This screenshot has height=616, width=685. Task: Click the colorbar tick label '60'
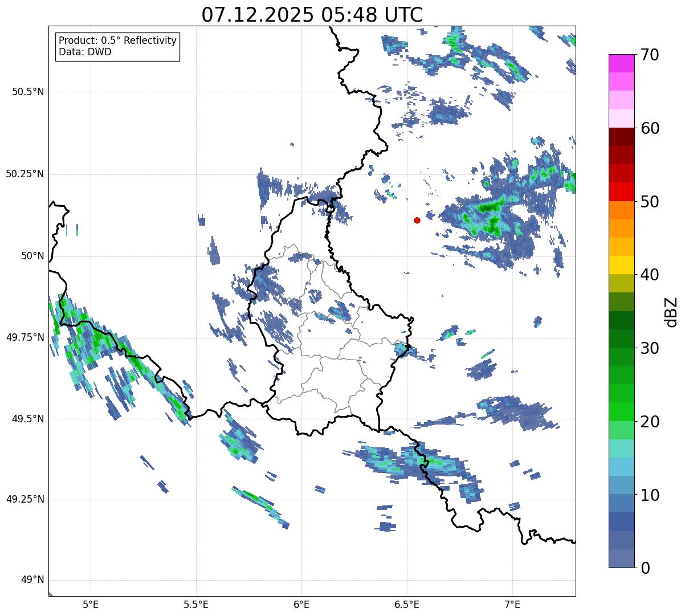pyautogui.click(x=650, y=128)
